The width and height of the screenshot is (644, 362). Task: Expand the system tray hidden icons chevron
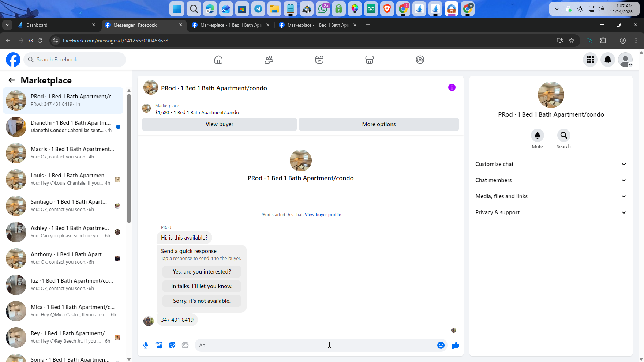tap(557, 9)
